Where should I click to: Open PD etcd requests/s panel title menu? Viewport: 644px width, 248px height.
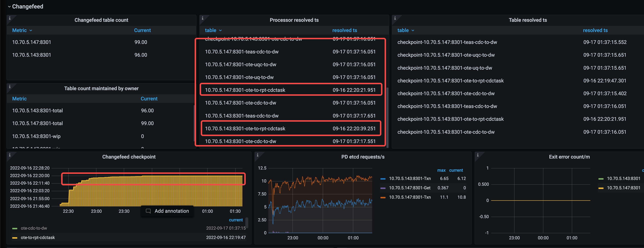coord(363,157)
